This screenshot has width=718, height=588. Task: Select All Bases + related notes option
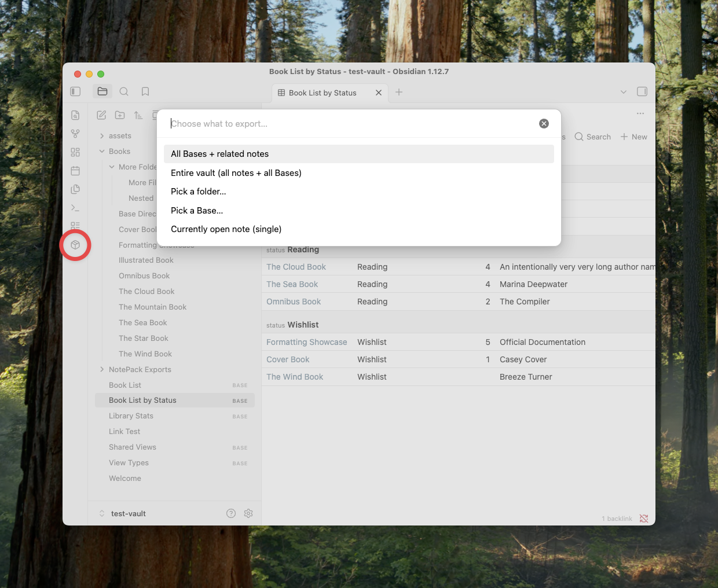359,154
